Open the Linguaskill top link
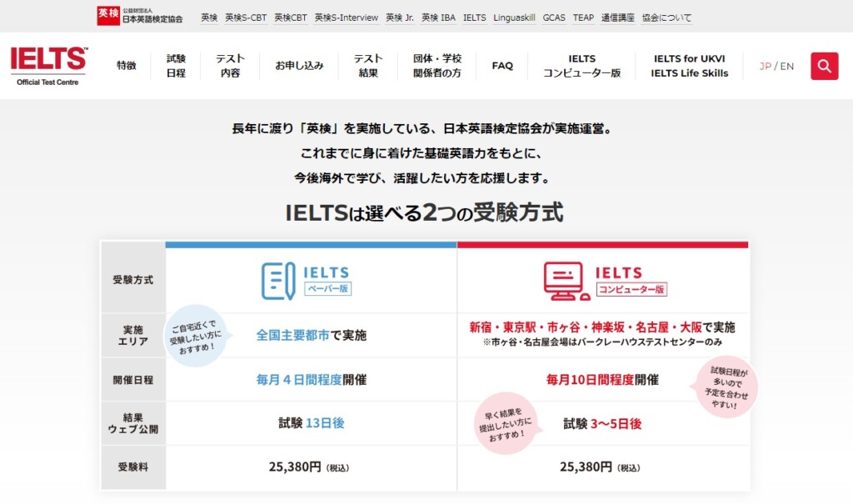853x504 pixels. tap(514, 17)
